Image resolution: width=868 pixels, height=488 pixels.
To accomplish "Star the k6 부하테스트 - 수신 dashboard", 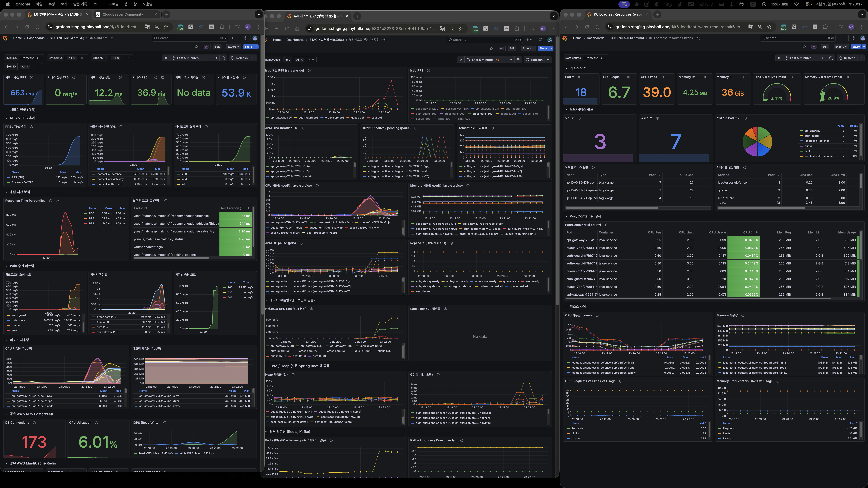I will pyautogui.click(x=197, y=47).
